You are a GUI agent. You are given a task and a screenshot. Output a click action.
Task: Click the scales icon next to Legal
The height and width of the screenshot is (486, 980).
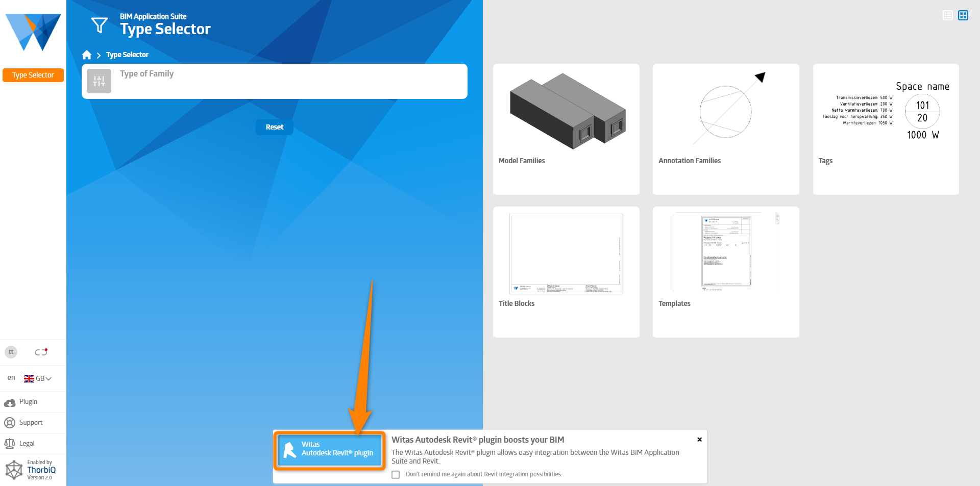click(10, 444)
